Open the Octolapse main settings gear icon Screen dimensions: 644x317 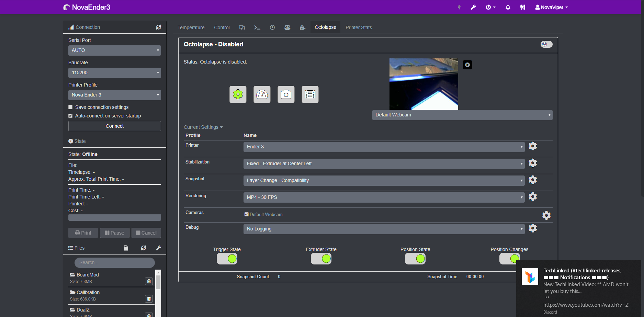click(x=238, y=94)
